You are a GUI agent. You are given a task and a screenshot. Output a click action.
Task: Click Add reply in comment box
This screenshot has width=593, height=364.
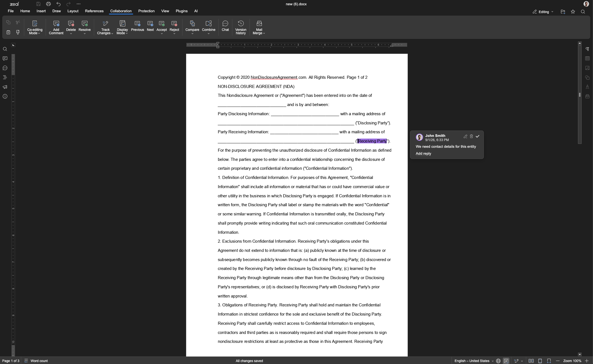pos(423,154)
